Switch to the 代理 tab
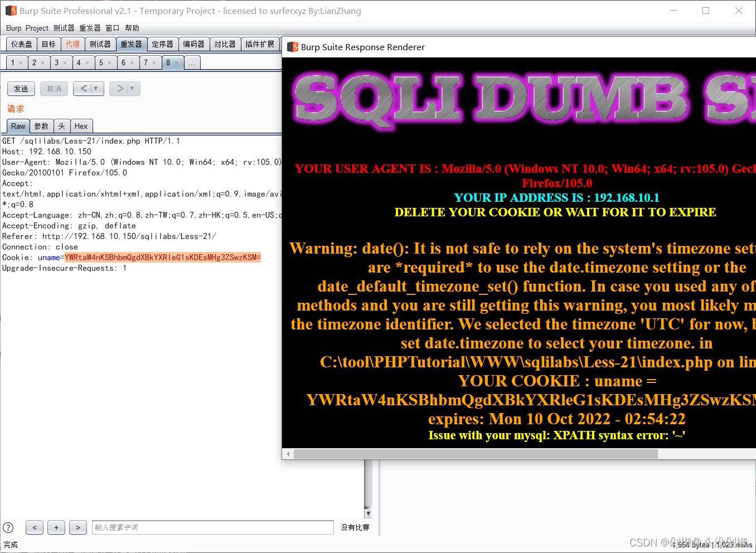Image resolution: width=756 pixels, height=553 pixels. pyautogui.click(x=72, y=44)
